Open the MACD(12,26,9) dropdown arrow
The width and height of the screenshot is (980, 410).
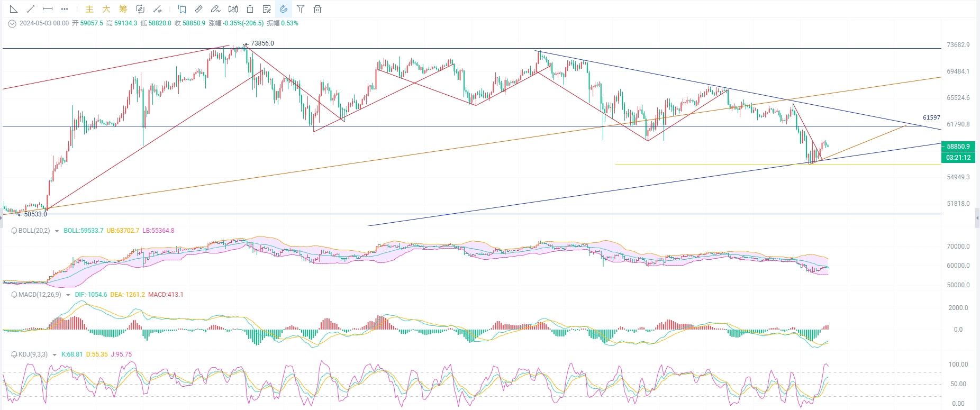[x=68, y=295]
